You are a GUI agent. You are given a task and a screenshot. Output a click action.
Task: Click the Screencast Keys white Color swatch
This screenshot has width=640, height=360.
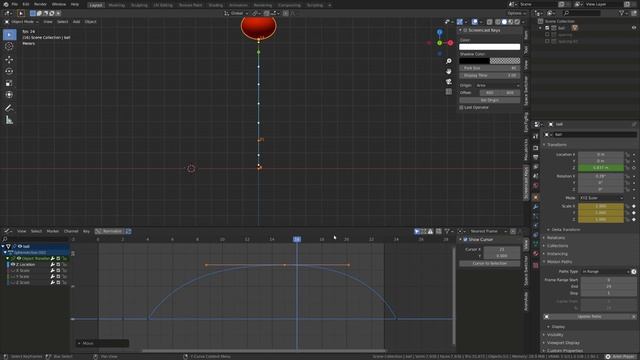tap(490, 47)
